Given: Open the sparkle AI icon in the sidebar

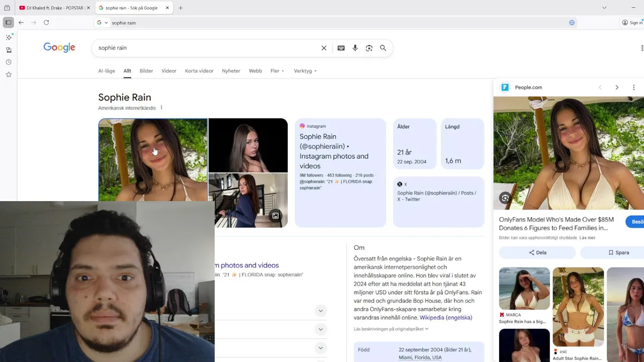Looking at the screenshot, I should 9,37.
